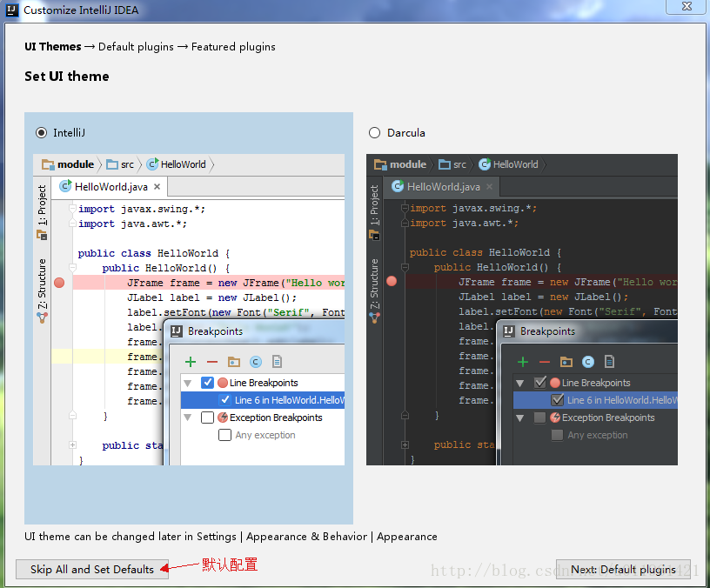Open 1: Project side tab in IntelliJ preview

[x=42, y=212]
